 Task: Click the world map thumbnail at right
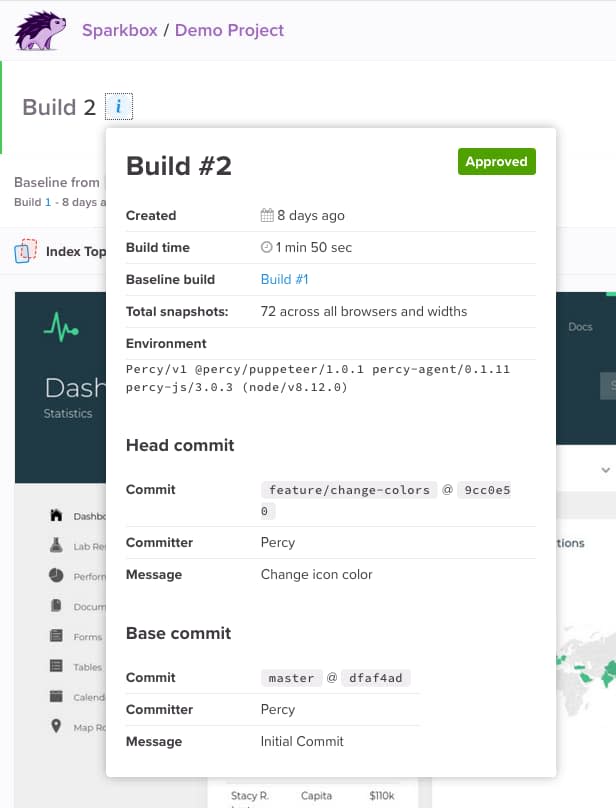[x=586, y=672]
